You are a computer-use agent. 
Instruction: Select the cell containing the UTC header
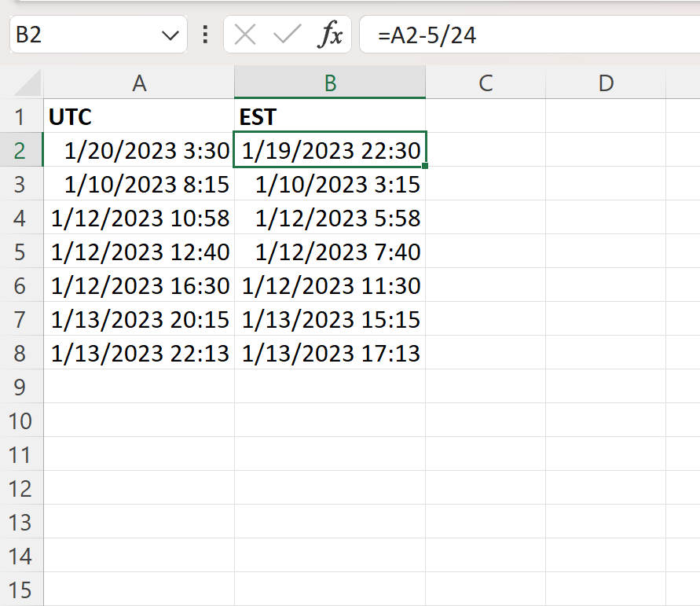[x=139, y=116]
